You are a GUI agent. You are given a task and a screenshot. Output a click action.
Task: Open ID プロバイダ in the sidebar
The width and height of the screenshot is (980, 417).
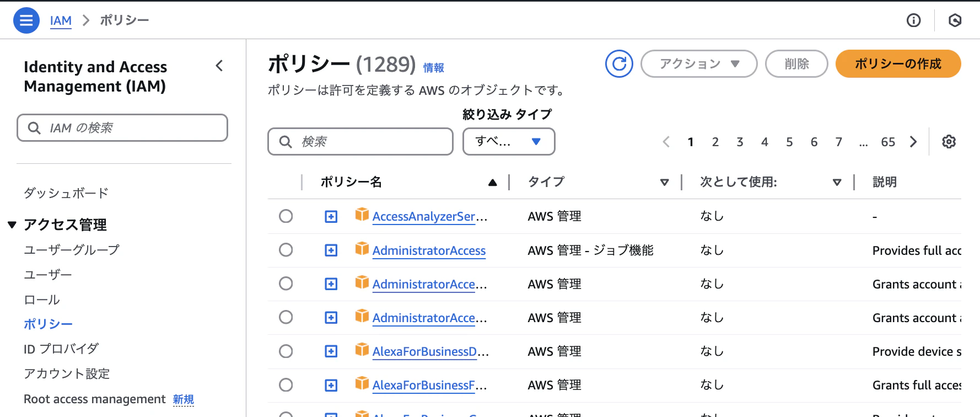click(x=61, y=349)
